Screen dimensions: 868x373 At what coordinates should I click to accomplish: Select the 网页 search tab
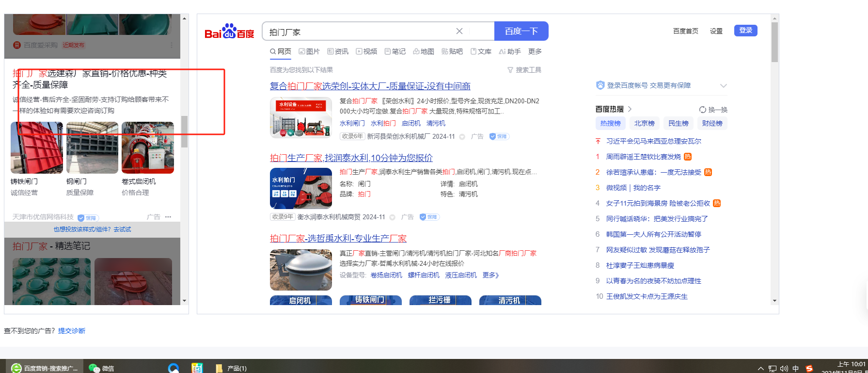281,51
